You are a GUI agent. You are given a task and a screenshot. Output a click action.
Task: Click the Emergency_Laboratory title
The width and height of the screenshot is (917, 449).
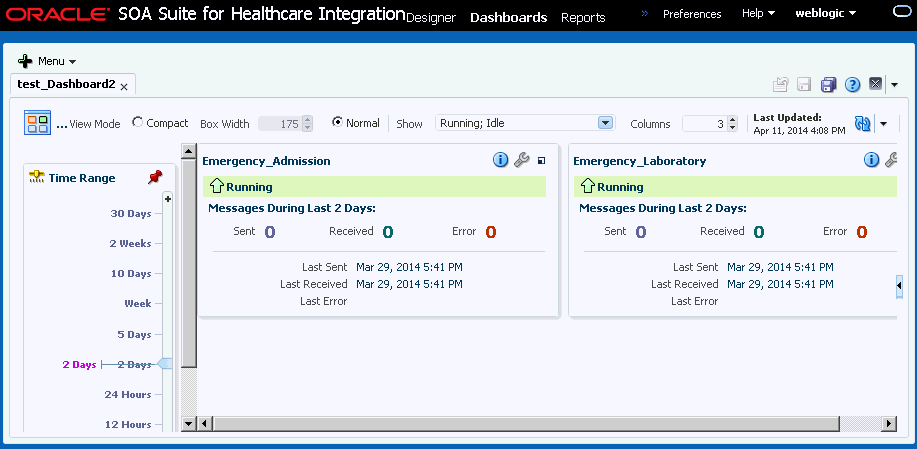click(640, 161)
